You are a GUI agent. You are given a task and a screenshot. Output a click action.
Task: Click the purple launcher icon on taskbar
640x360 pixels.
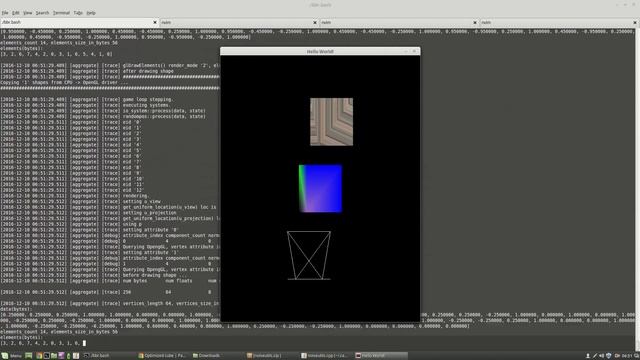point(61,356)
